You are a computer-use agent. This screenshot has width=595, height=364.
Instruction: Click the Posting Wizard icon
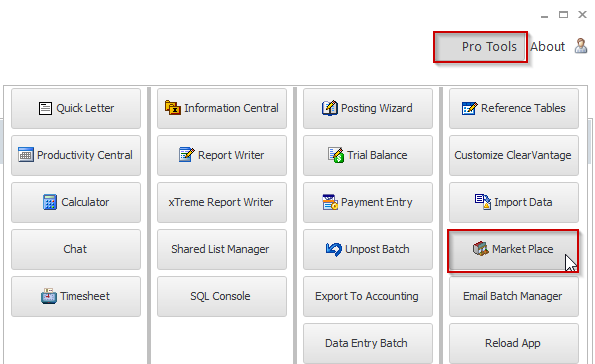(329, 108)
